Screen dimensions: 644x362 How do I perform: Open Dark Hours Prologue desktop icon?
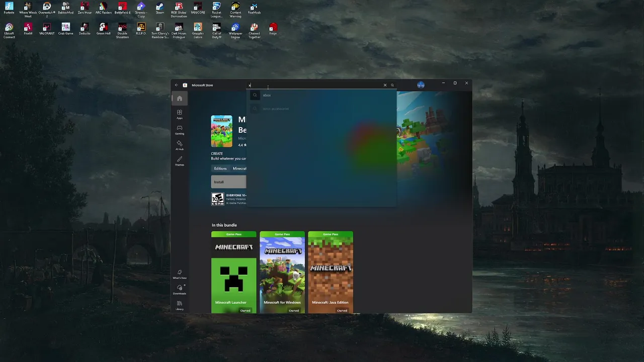coord(179,31)
